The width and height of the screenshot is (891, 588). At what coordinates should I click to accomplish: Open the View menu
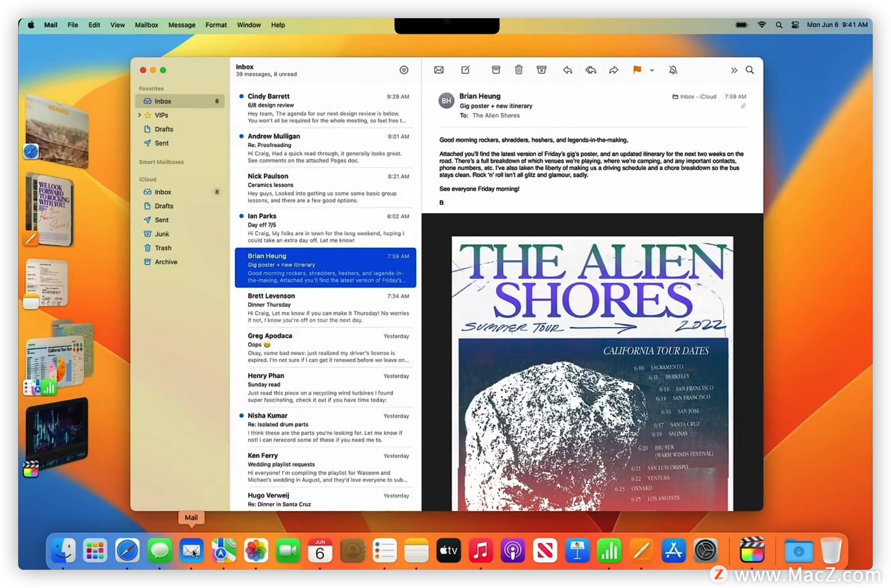click(117, 25)
